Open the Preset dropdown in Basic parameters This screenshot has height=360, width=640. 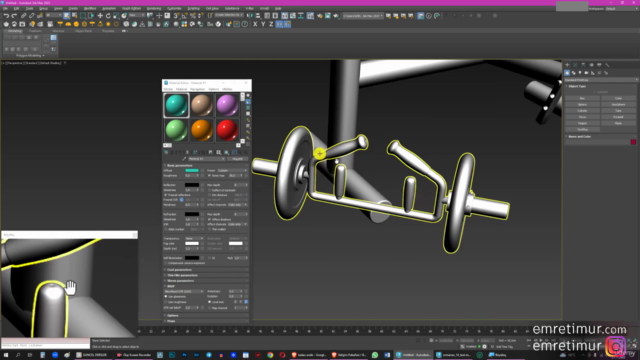click(232, 171)
